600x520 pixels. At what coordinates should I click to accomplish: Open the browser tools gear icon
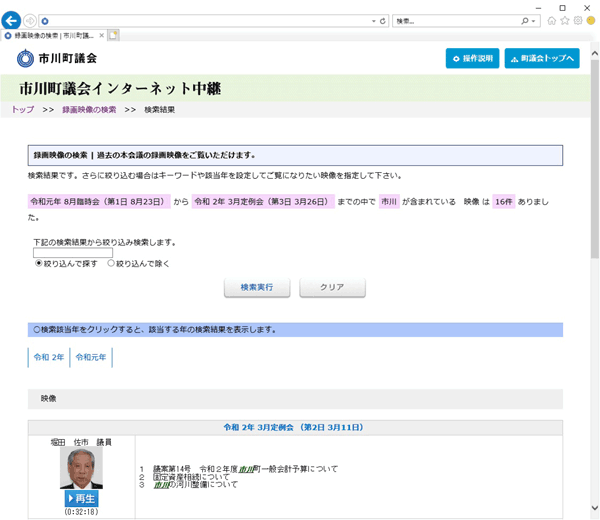pyautogui.click(x=578, y=21)
